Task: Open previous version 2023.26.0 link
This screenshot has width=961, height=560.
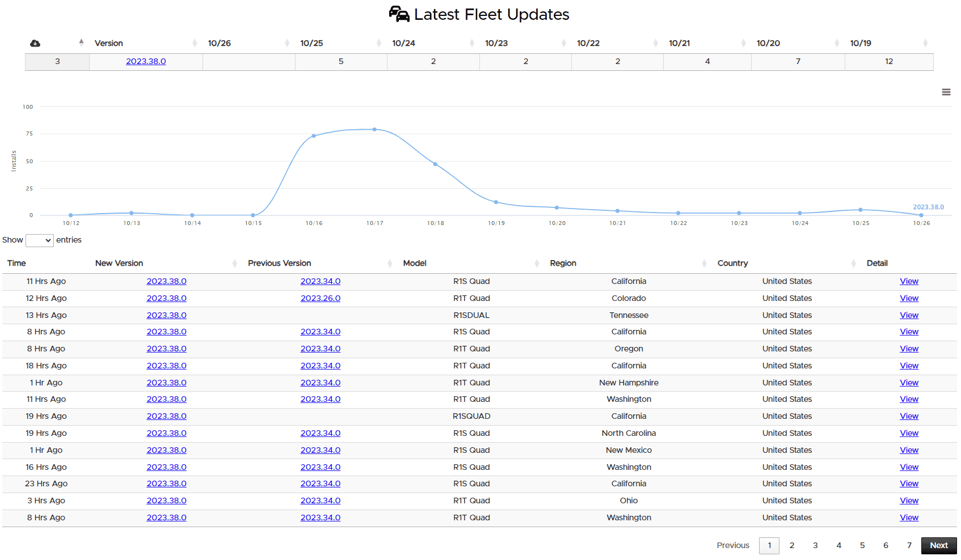Action: (x=321, y=298)
